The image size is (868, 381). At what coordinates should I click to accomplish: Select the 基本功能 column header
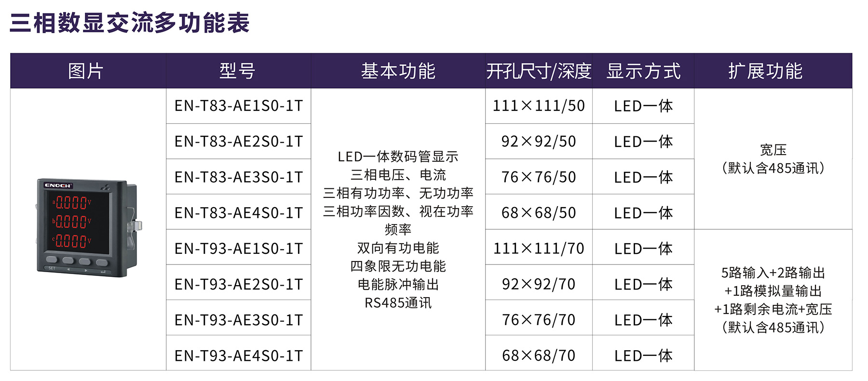398,71
